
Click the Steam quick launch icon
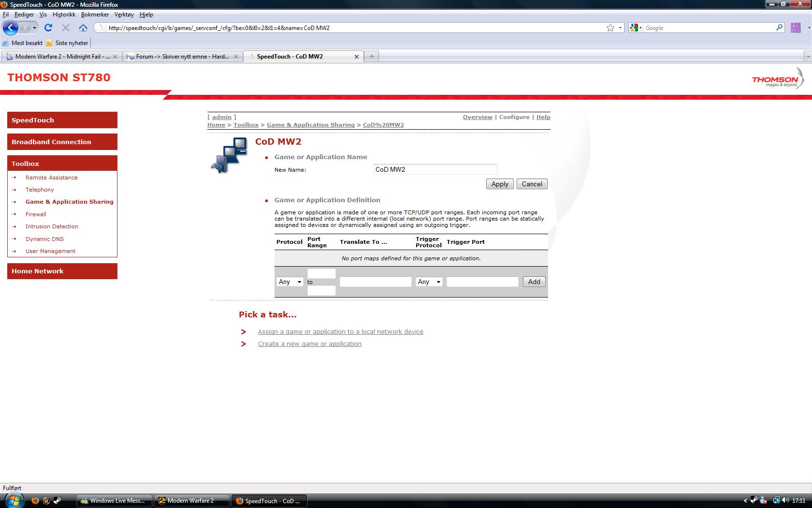click(57, 501)
